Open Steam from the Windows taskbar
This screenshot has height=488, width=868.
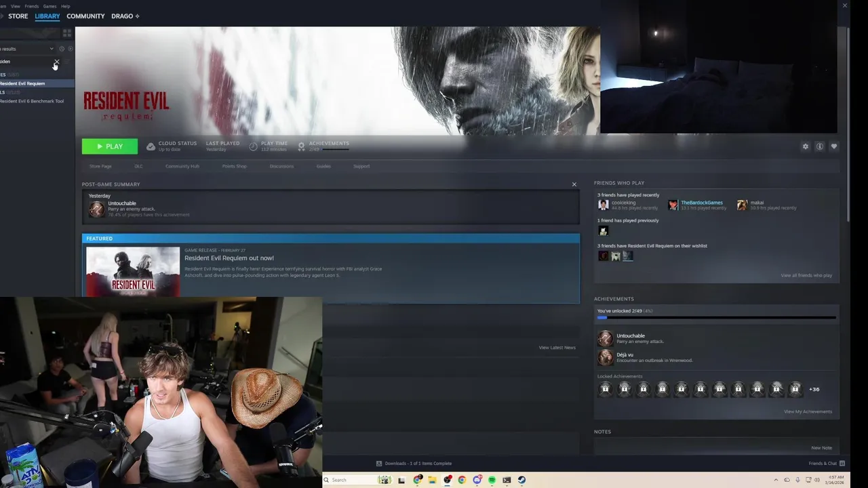coord(521,480)
